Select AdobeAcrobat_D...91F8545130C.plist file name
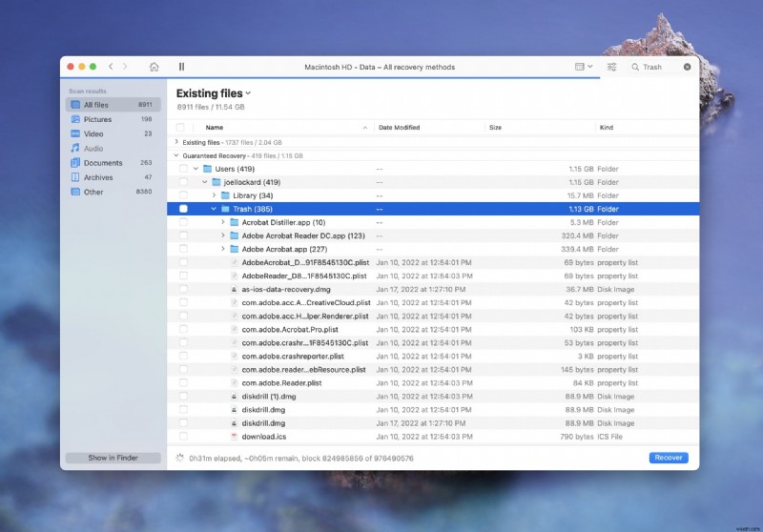This screenshot has width=763, height=532. (305, 262)
